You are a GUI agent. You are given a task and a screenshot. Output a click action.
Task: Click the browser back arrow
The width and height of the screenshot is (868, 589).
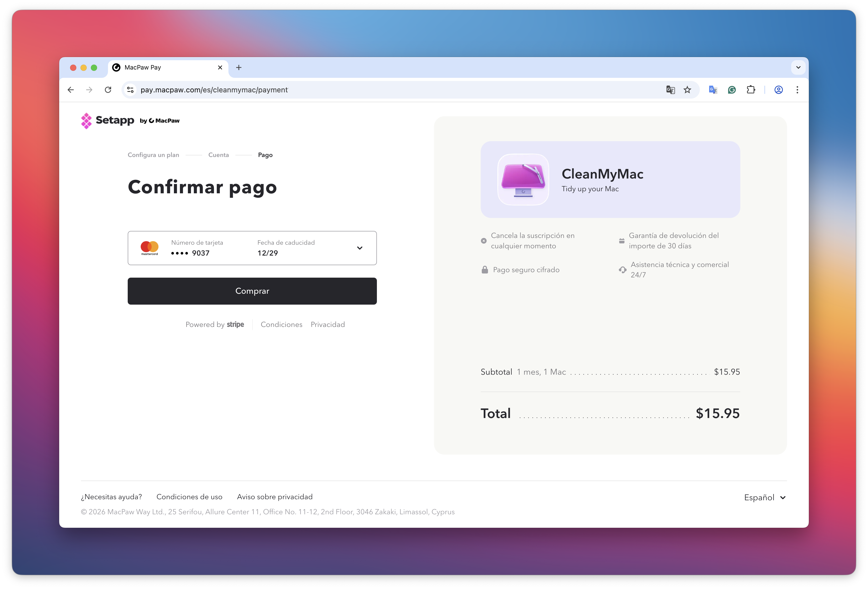click(x=71, y=90)
